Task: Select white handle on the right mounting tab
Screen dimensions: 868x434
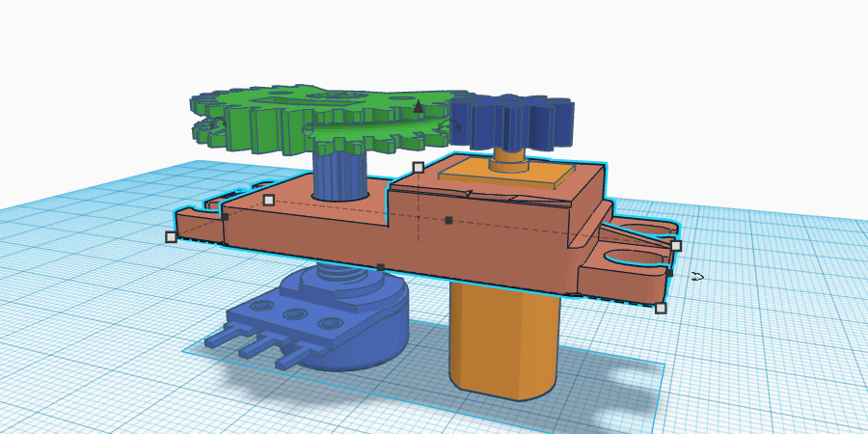Action: [x=676, y=246]
